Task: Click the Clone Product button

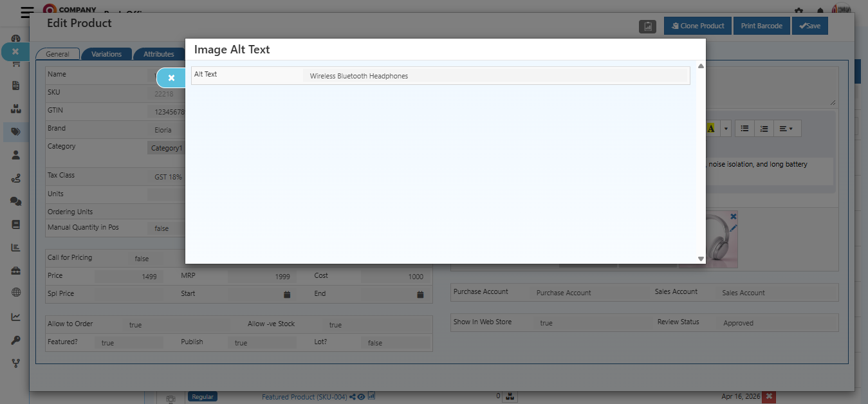Action: point(697,26)
